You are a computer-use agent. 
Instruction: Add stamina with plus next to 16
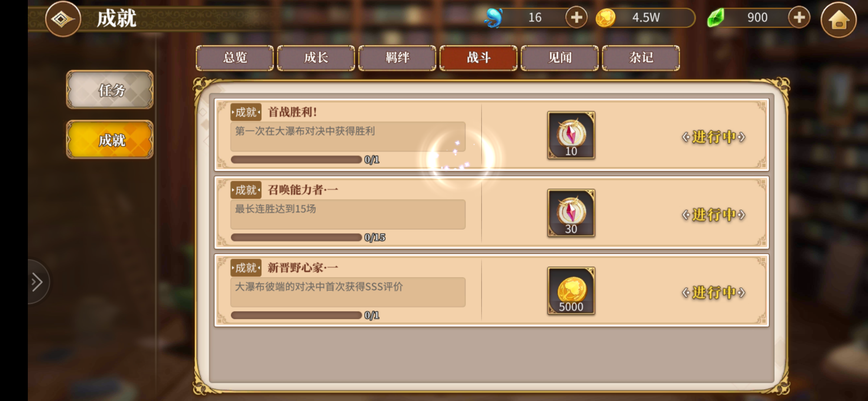(576, 17)
